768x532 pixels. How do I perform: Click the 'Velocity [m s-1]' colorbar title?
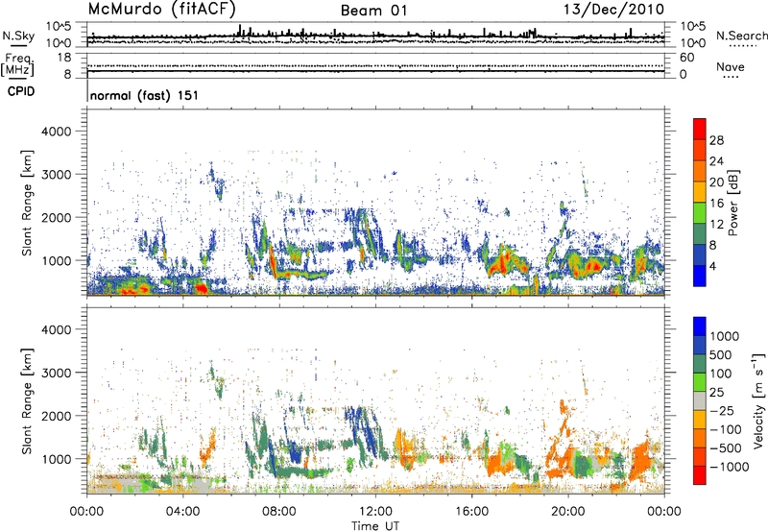click(758, 399)
